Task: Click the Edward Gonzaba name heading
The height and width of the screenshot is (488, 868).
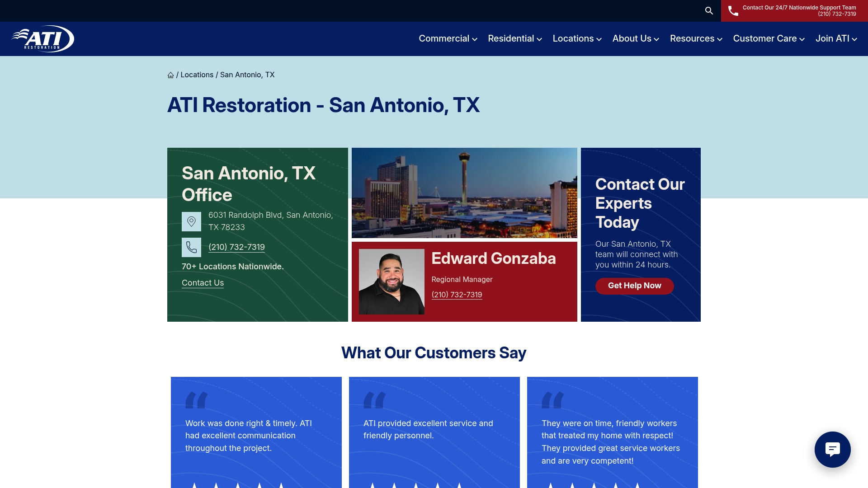Action: [x=493, y=258]
